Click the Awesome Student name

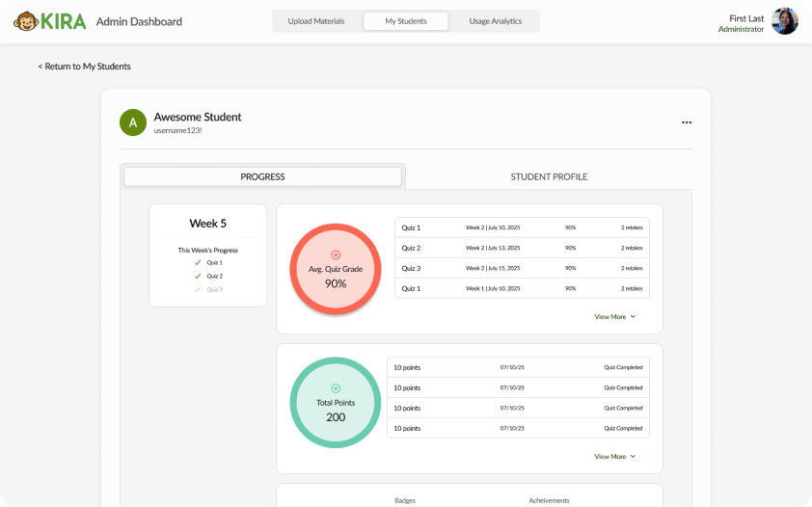pyautogui.click(x=198, y=117)
